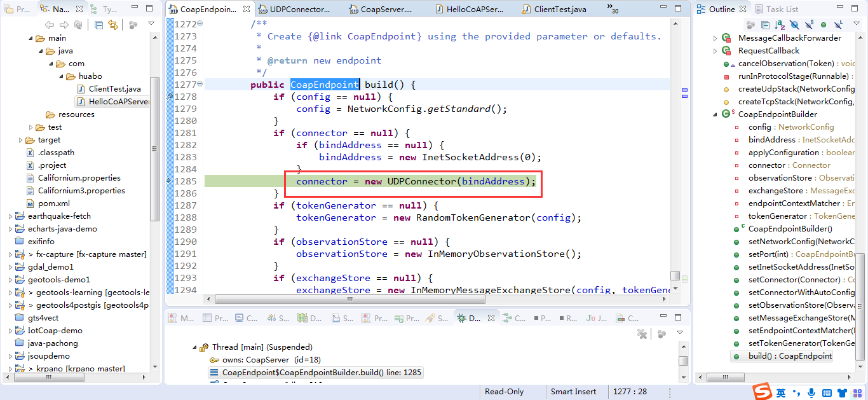Select pom.xml in Navigator

[48, 203]
